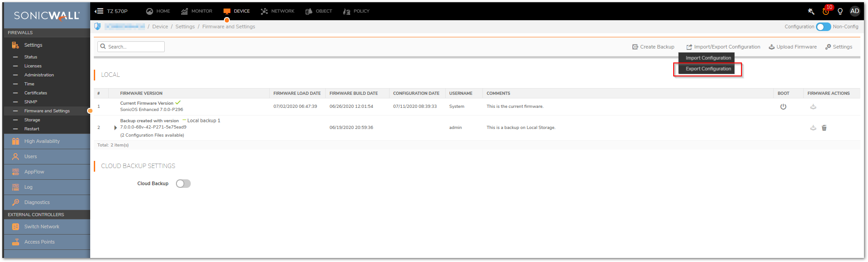Expand the Diagnostics sidebar section
Screen dimensions: 868x262
(x=37, y=202)
